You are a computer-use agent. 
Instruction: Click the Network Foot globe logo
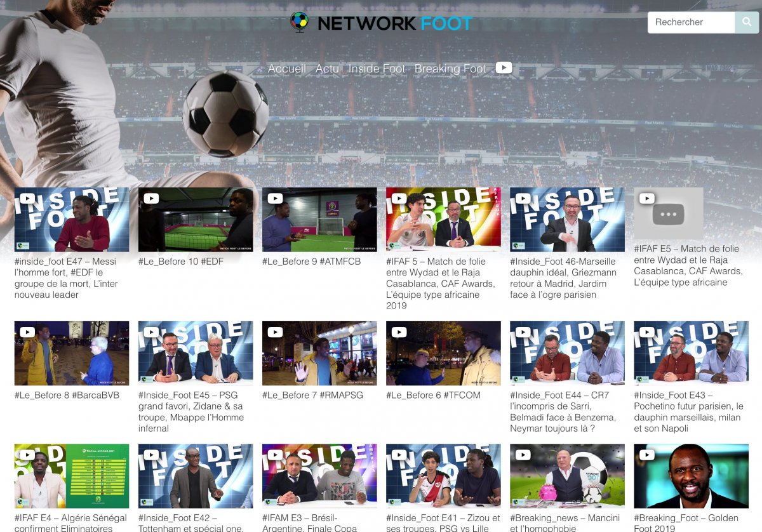(x=299, y=22)
